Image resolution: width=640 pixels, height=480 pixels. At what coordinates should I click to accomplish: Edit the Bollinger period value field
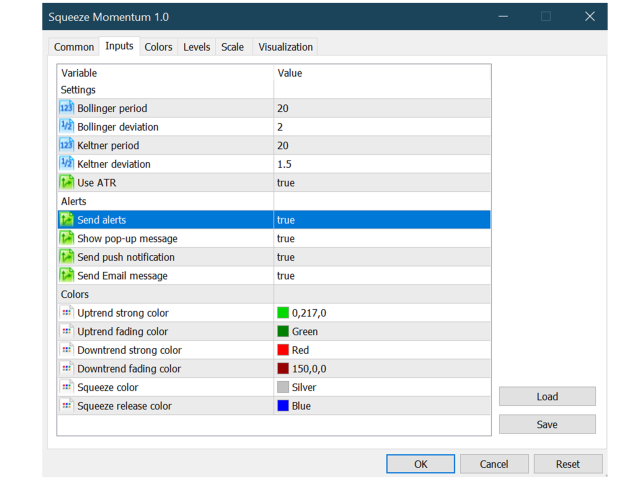(x=380, y=108)
